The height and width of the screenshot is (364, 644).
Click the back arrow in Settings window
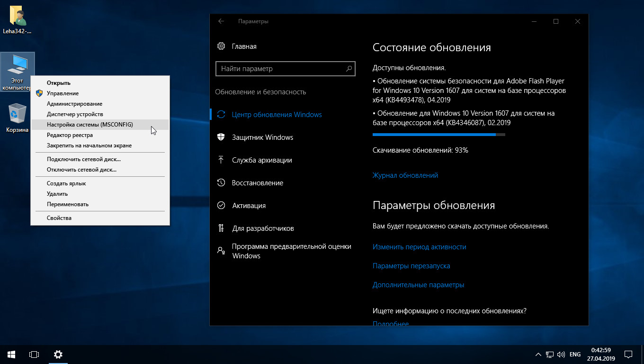(x=221, y=21)
